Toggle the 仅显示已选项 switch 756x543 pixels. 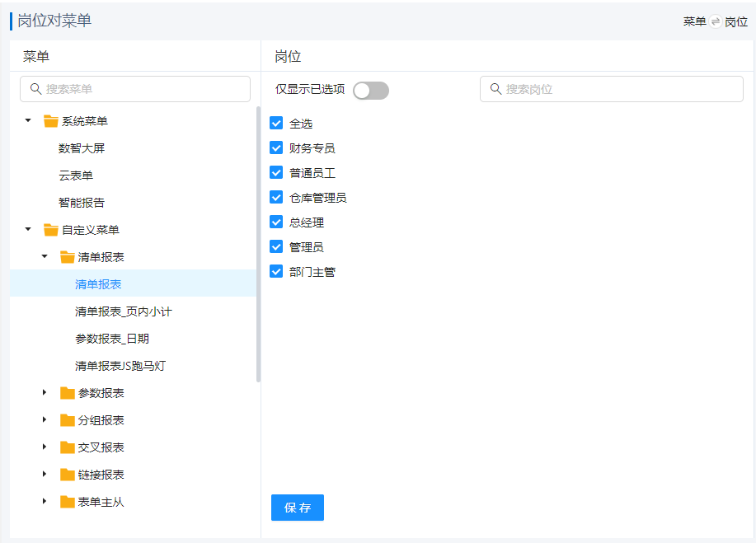[x=370, y=90]
